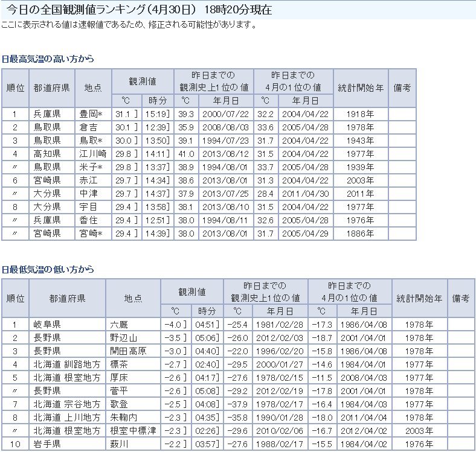Click the 日最低気温の低い方から section heading

tap(48, 269)
